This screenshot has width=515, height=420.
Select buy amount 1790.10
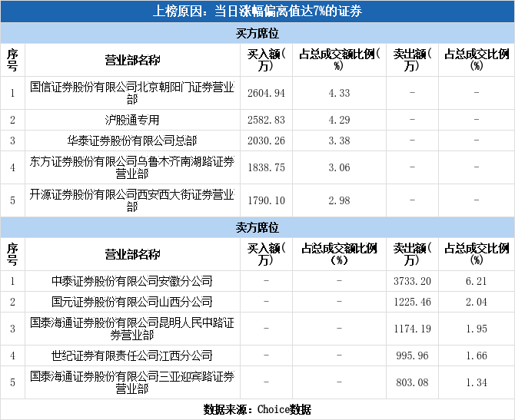click(267, 200)
